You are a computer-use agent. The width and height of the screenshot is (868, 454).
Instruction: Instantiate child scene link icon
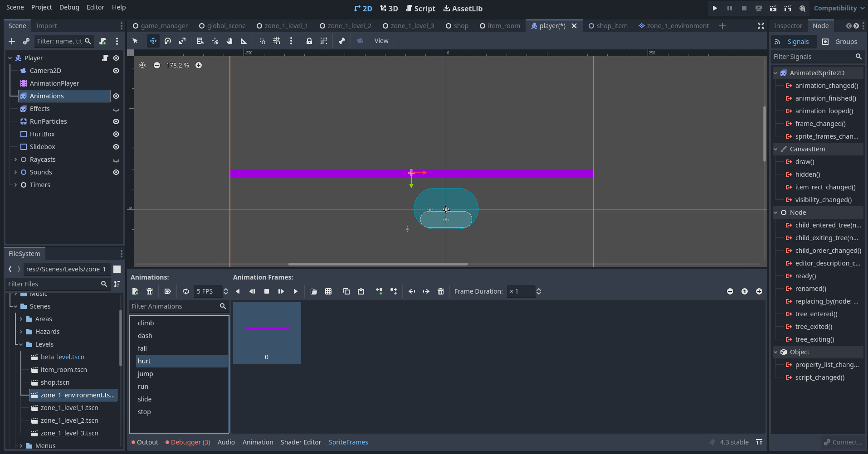pos(26,41)
